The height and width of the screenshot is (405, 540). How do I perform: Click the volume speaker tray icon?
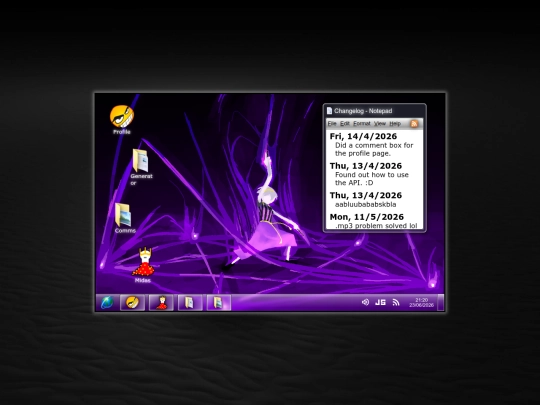point(365,302)
